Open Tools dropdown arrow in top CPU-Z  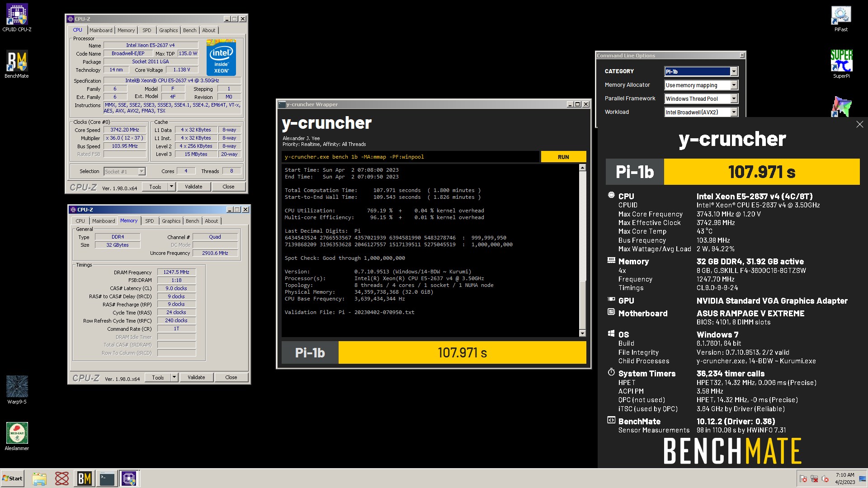click(x=171, y=187)
